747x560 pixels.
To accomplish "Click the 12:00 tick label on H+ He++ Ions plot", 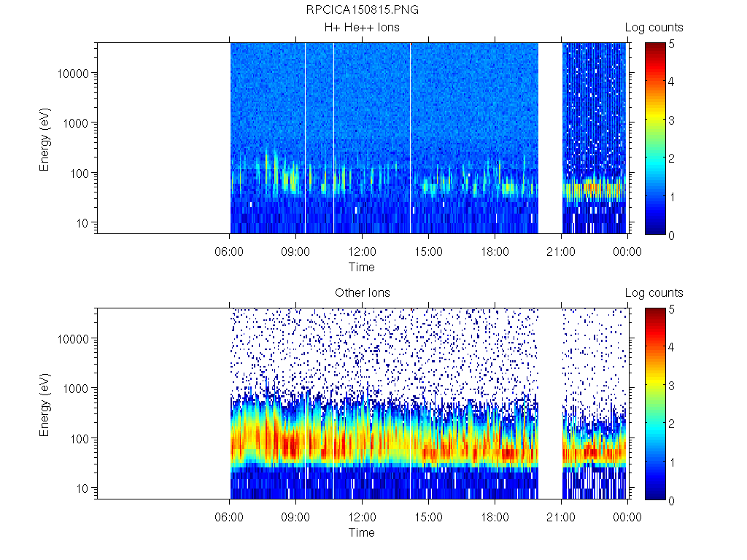I will coord(362,252).
